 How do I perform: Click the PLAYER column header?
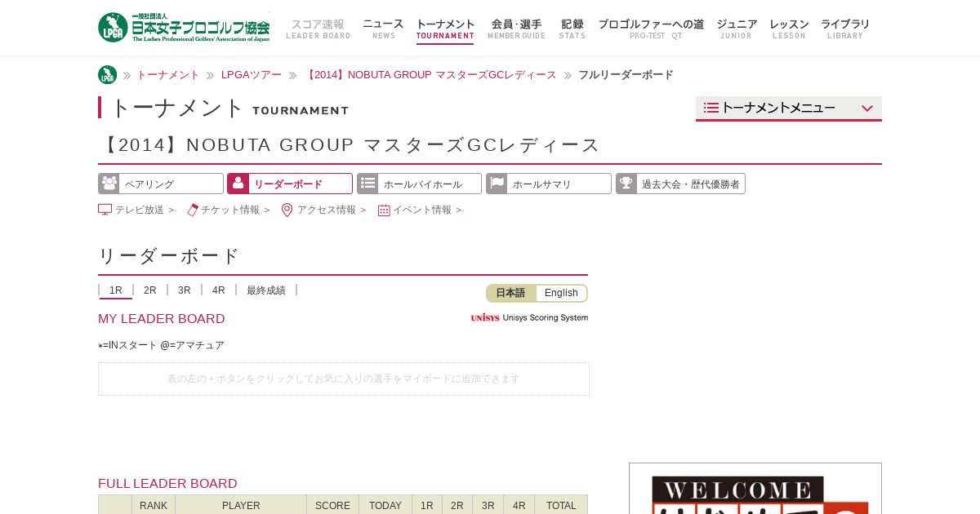241,505
